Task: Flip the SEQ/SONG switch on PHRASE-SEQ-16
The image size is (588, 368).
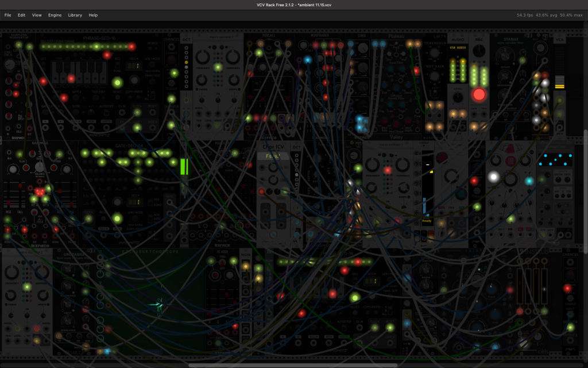Action: pos(117,65)
